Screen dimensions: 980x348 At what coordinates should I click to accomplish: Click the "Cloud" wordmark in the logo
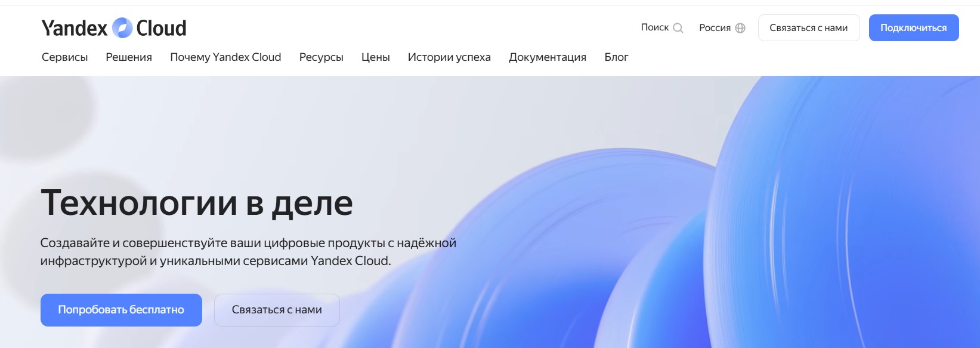tap(161, 28)
